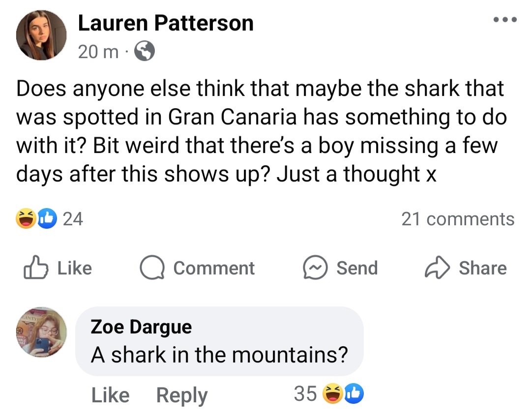View the post's laughing reaction emoji
Screen dimensions: 531x420
point(27,218)
